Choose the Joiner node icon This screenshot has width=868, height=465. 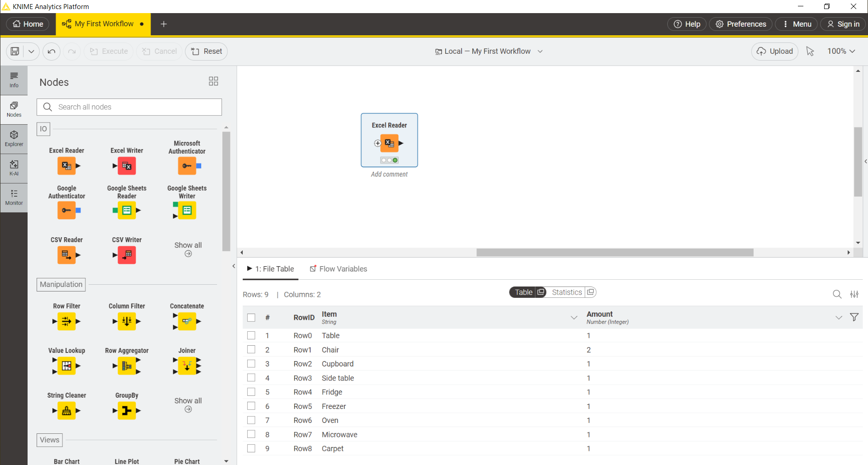pyautogui.click(x=187, y=366)
